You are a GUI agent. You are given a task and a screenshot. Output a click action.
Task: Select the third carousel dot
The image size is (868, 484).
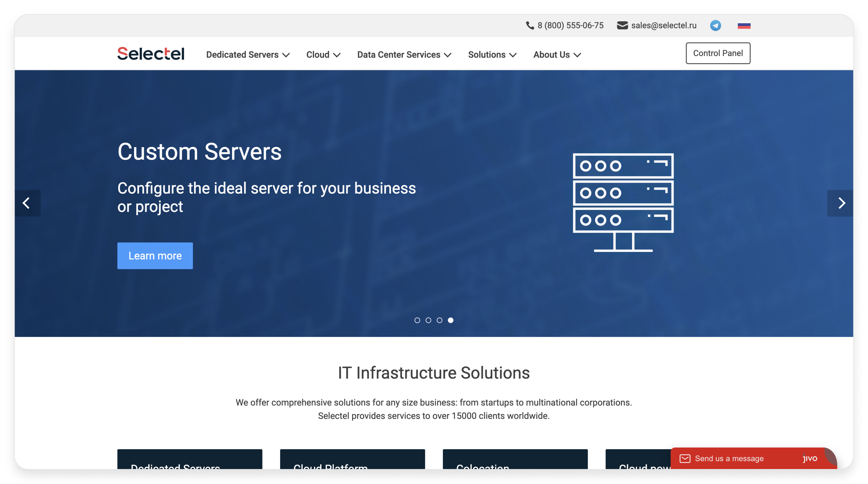point(439,320)
